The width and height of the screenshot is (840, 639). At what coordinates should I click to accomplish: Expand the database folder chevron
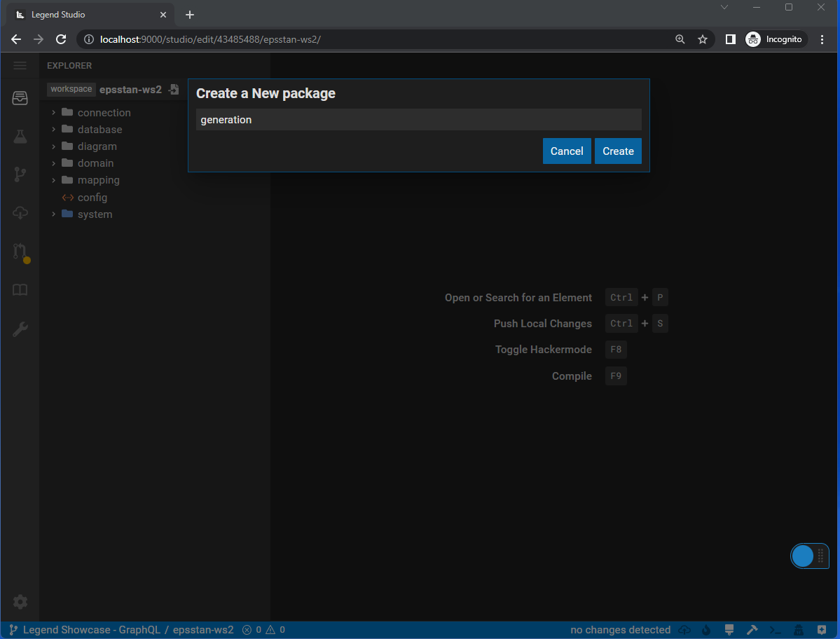(53, 129)
